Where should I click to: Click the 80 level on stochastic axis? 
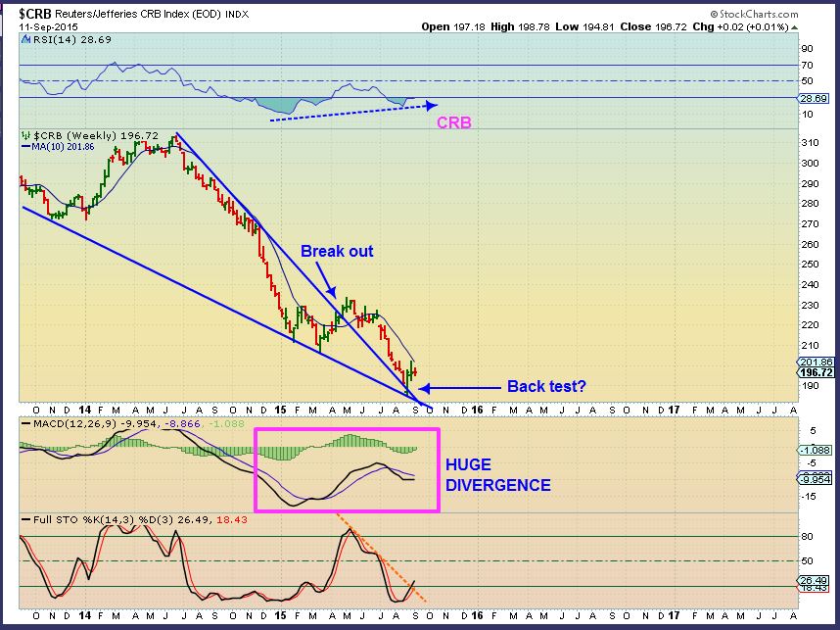click(x=808, y=537)
